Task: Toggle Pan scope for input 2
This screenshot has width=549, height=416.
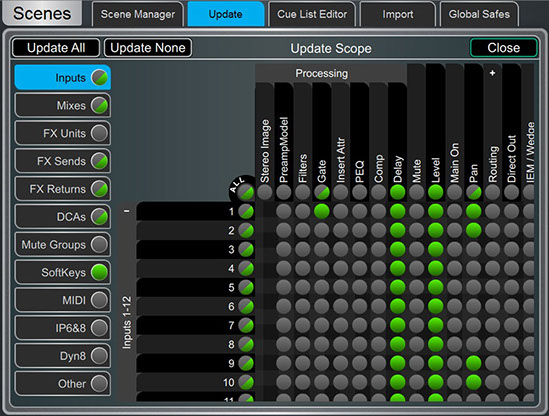Action: 473,230
